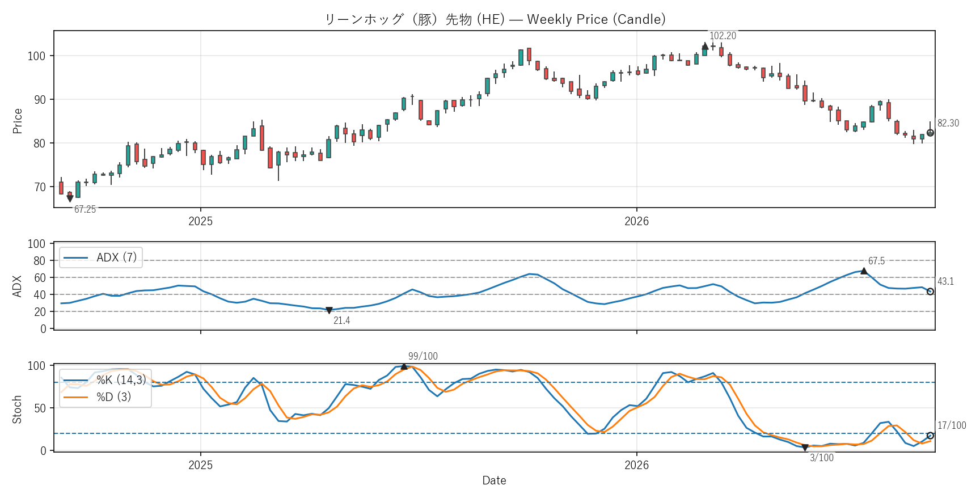Click the "82.30" last price label

pyautogui.click(x=948, y=123)
